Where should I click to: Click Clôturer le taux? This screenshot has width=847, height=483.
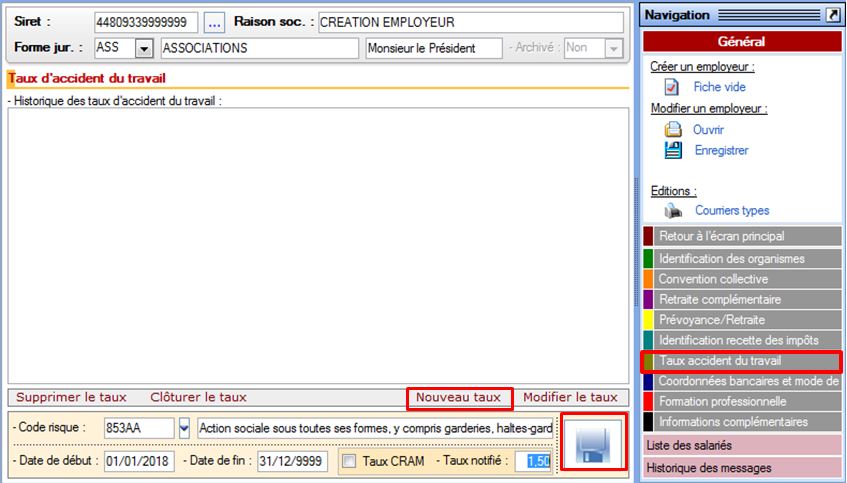click(x=198, y=398)
